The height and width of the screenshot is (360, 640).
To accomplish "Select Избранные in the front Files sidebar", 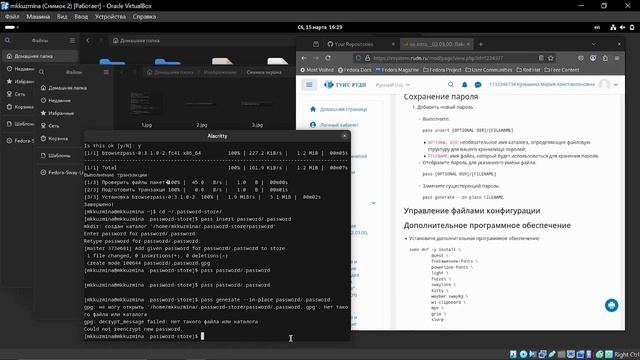I will point(57,113).
